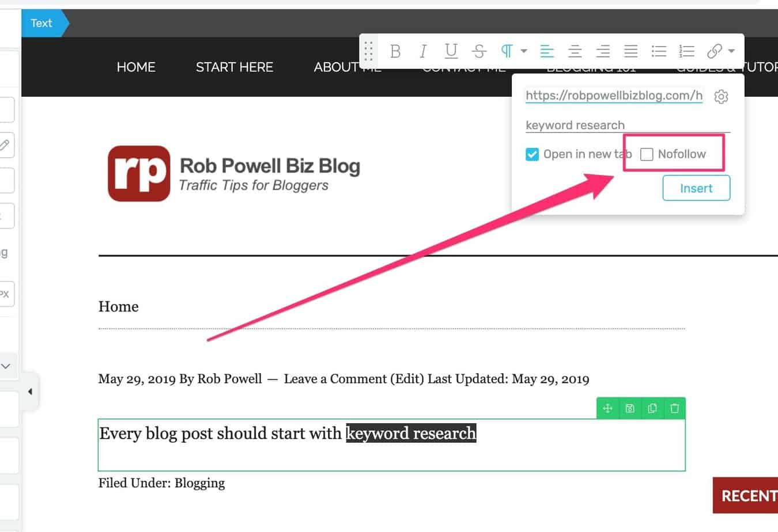Collapse the left sidebar using the arrow

30,391
